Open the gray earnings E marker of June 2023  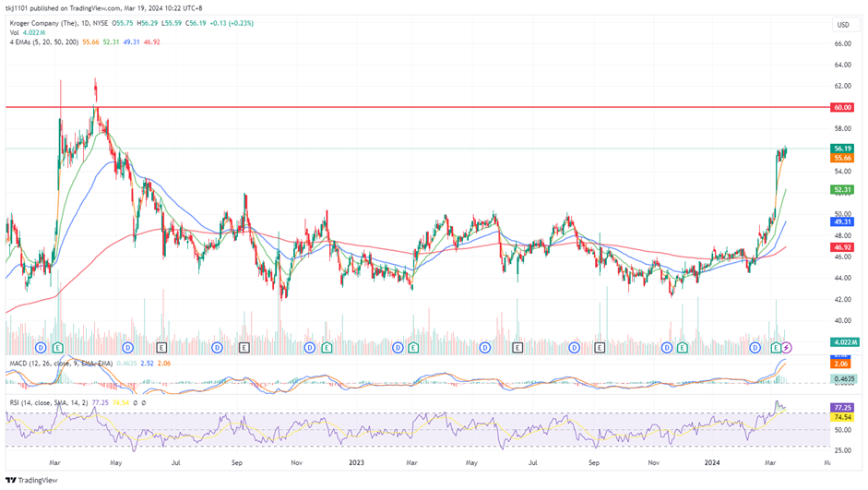[517, 348]
